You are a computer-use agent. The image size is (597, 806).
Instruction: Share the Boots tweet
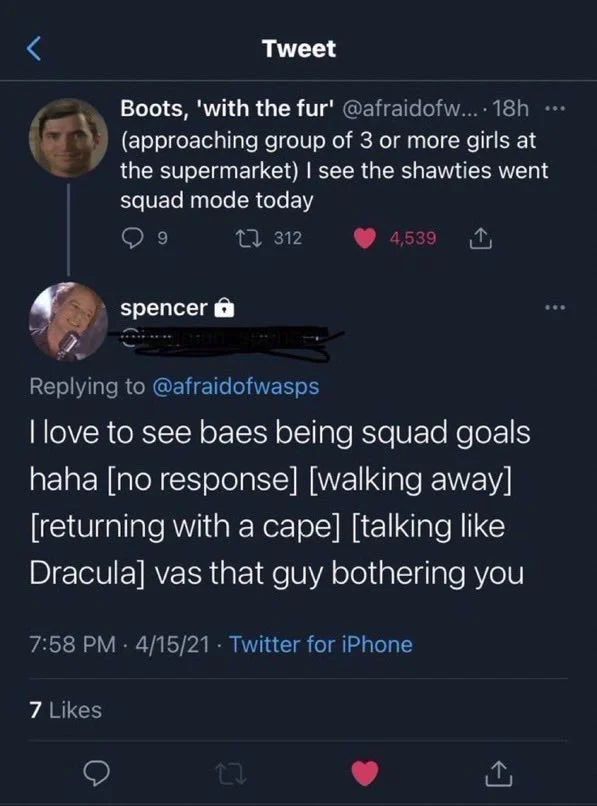pos(479,237)
